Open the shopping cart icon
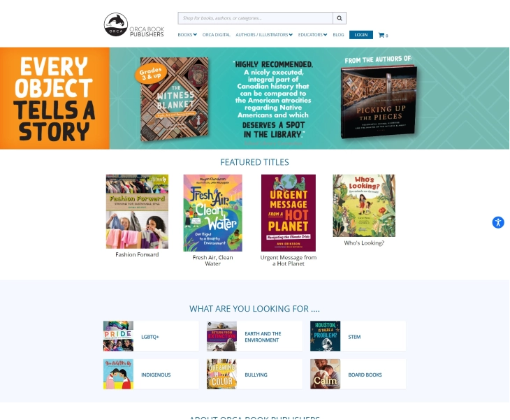This screenshot has height=420, width=510. [x=383, y=35]
